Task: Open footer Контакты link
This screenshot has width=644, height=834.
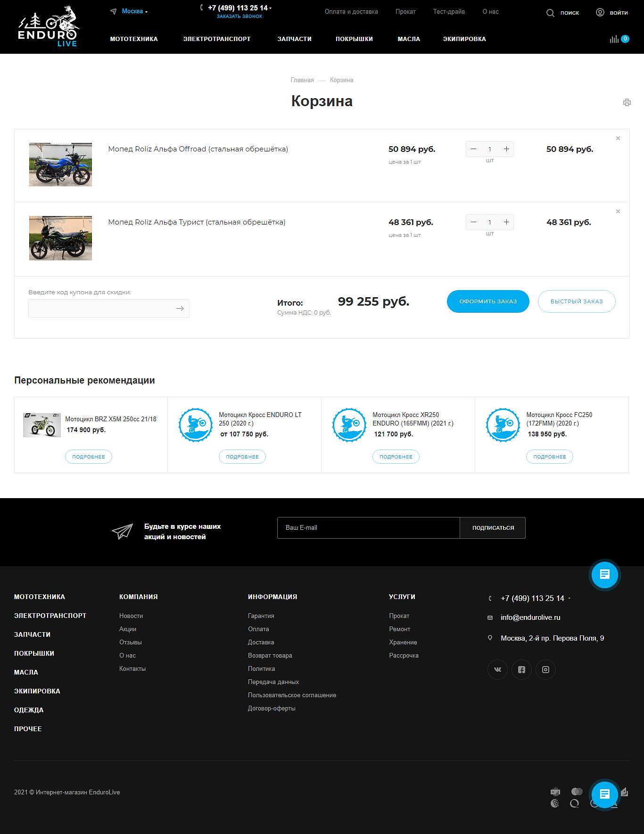Action: click(x=132, y=669)
